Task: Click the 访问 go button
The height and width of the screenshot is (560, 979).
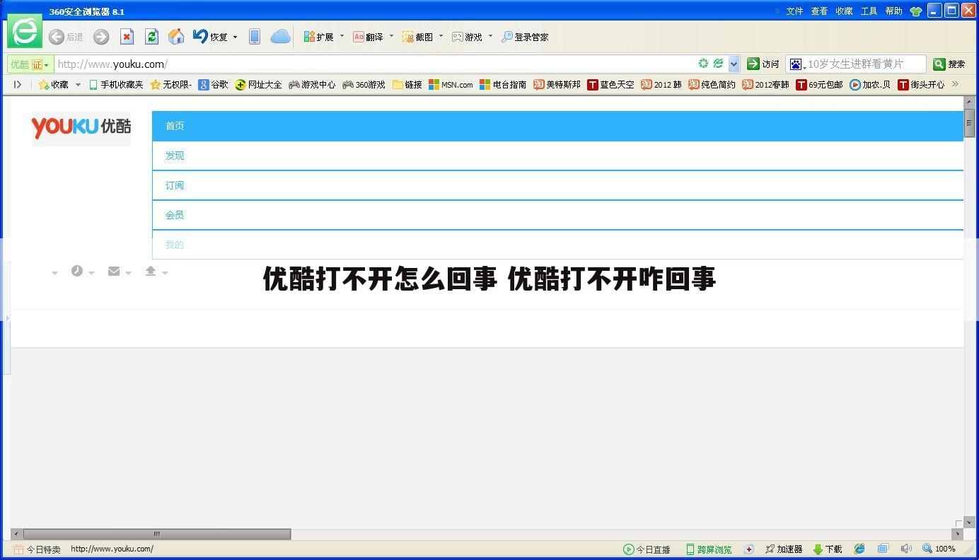Action: (x=763, y=64)
